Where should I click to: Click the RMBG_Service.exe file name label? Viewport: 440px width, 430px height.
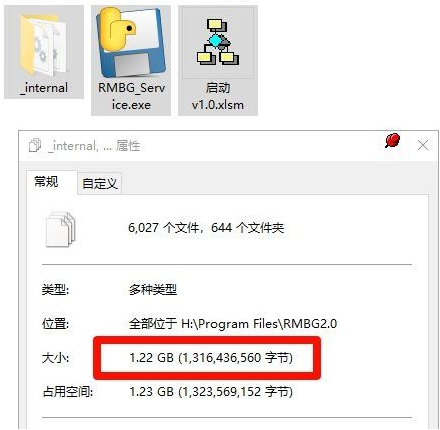coord(131,96)
